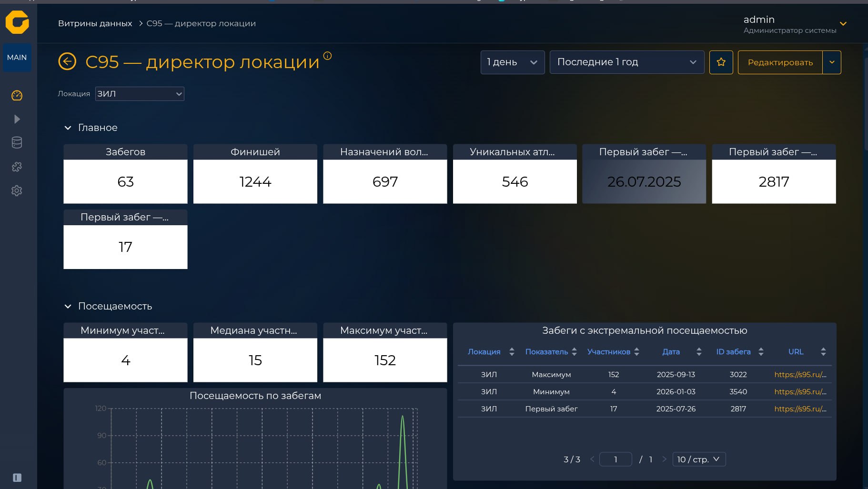
Task: Click the play triangle sidebar icon
Action: 17,119
